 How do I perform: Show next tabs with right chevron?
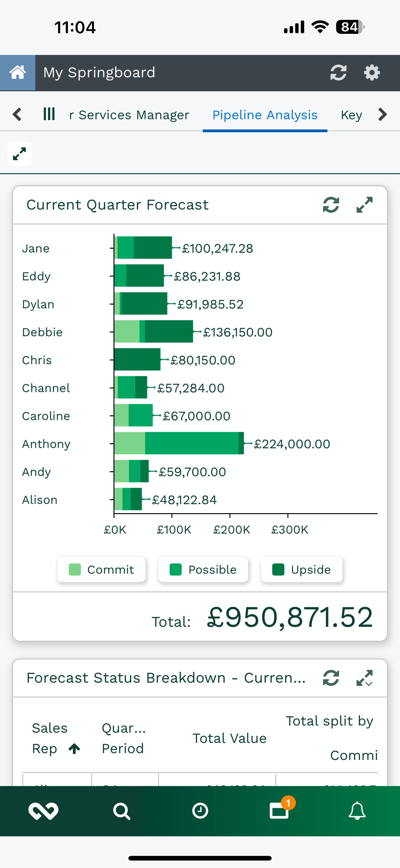383,114
